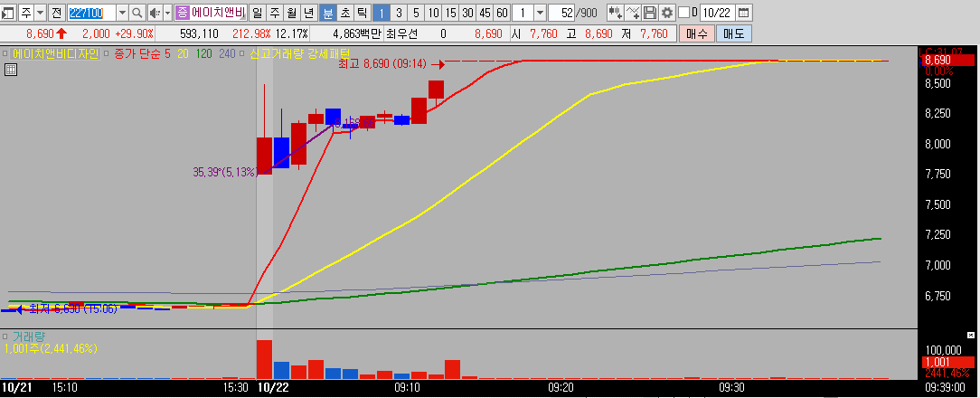
Task: Toggle the small box before 에이치앤비디자인 legend
Action: (x=5, y=53)
